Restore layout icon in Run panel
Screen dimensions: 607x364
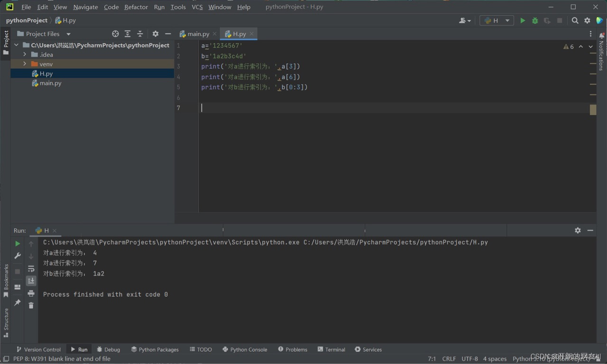[x=18, y=287]
